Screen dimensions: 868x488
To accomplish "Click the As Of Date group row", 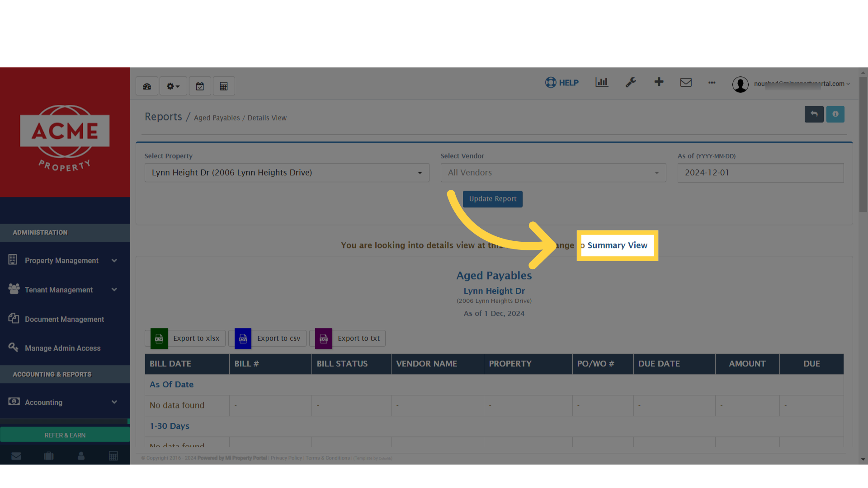I will point(494,385).
